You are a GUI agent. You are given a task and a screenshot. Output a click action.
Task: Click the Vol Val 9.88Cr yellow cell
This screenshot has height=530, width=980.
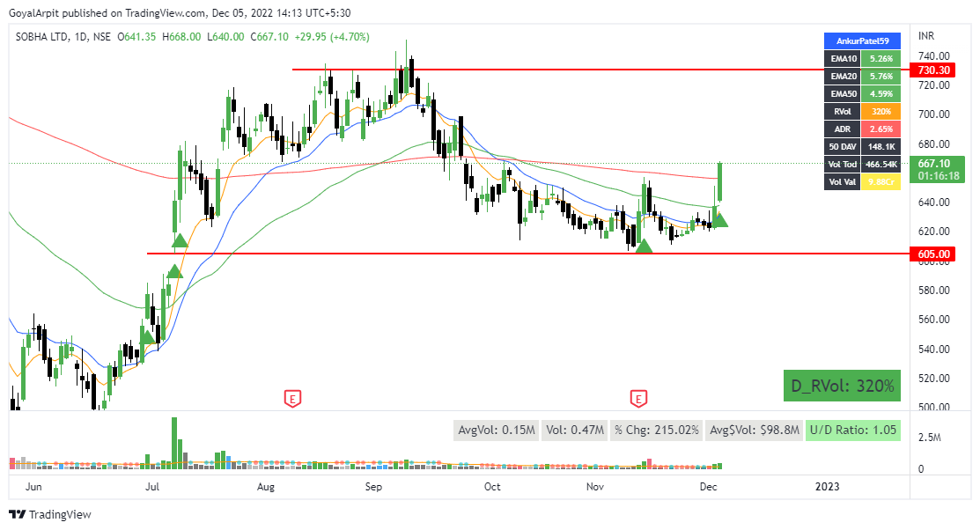(x=881, y=182)
